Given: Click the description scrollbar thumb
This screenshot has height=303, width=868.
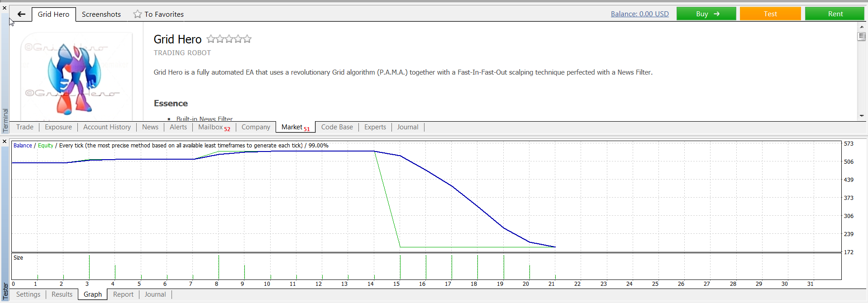Looking at the screenshot, I should (x=862, y=37).
